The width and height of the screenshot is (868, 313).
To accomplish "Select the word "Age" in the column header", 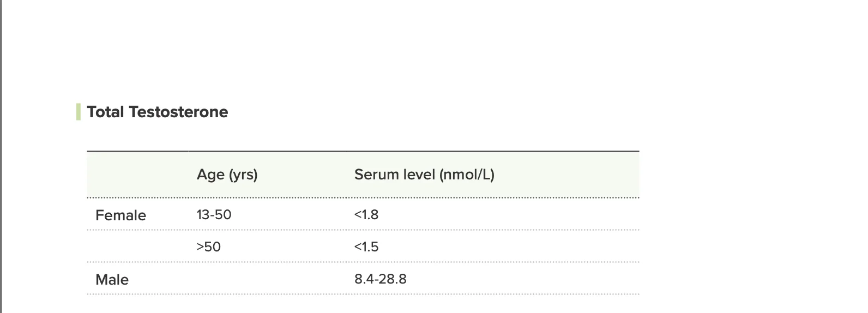I will pos(210,174).
